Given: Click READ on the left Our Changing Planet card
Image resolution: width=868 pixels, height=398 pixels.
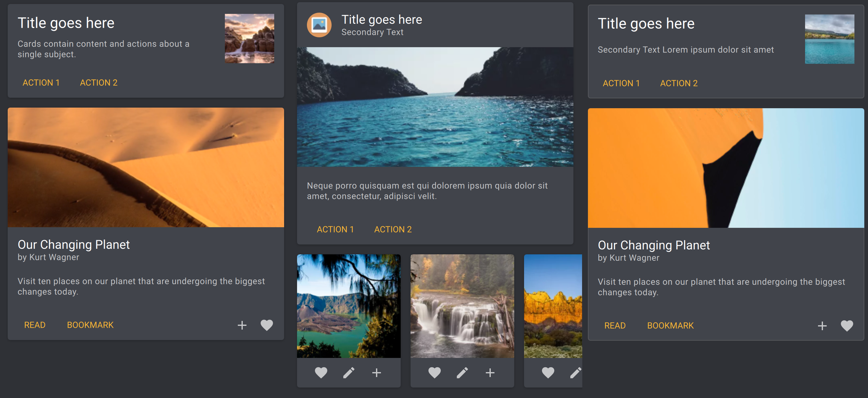Looking at the screenshot, I should click(35, 325).
